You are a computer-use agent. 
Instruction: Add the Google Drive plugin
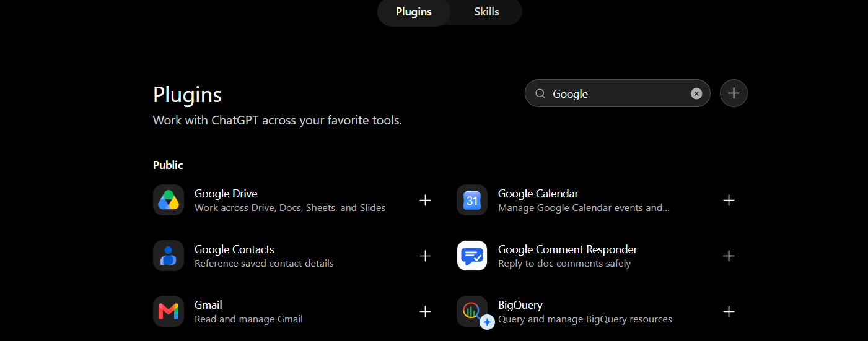425,200
